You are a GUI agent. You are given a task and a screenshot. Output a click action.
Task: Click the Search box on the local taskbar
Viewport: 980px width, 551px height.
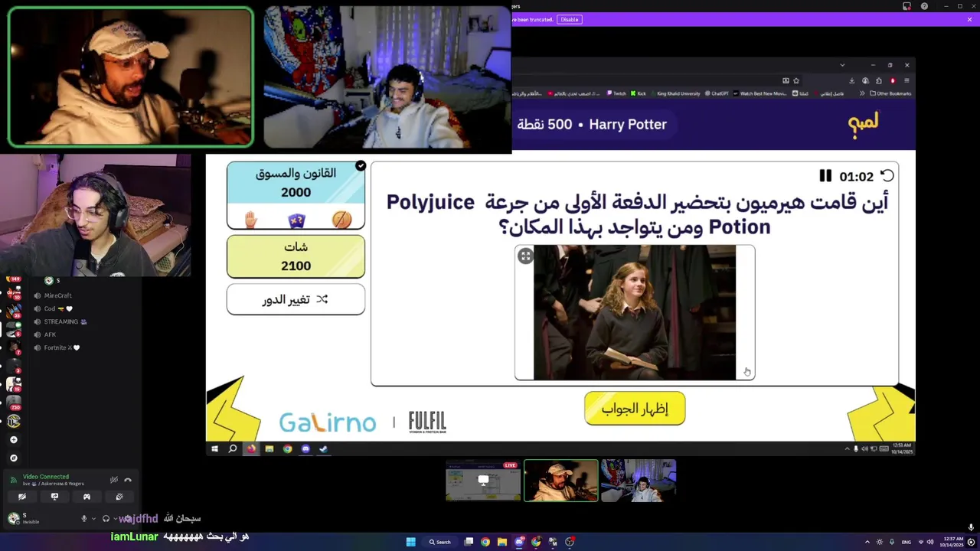click(440, 542)
